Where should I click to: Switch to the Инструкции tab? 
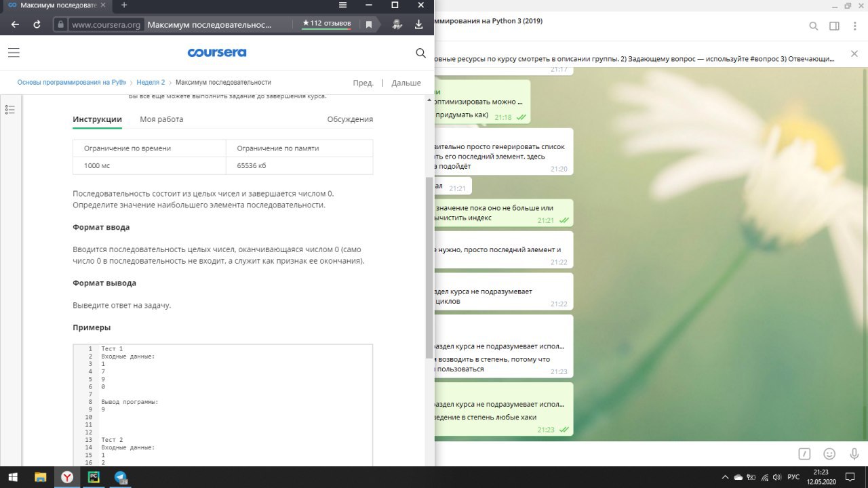[x=97, y=119]
